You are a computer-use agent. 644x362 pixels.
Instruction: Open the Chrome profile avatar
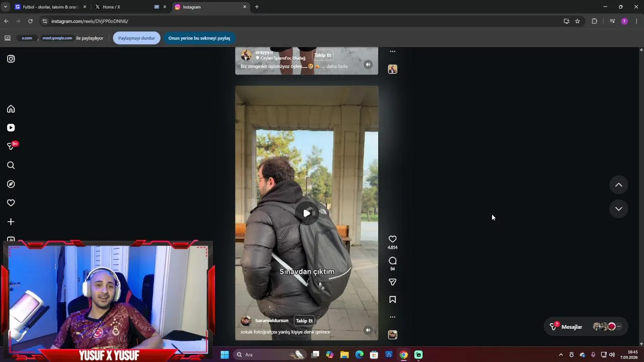coord(624,21)
